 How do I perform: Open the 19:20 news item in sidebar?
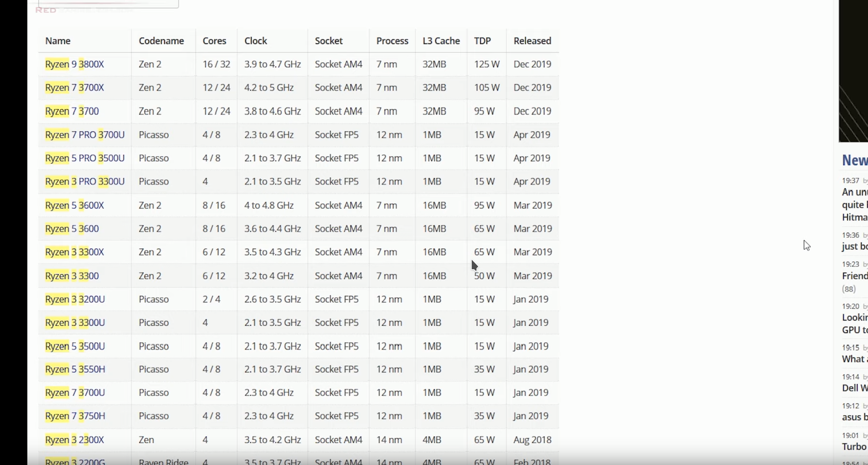(855, 324)
